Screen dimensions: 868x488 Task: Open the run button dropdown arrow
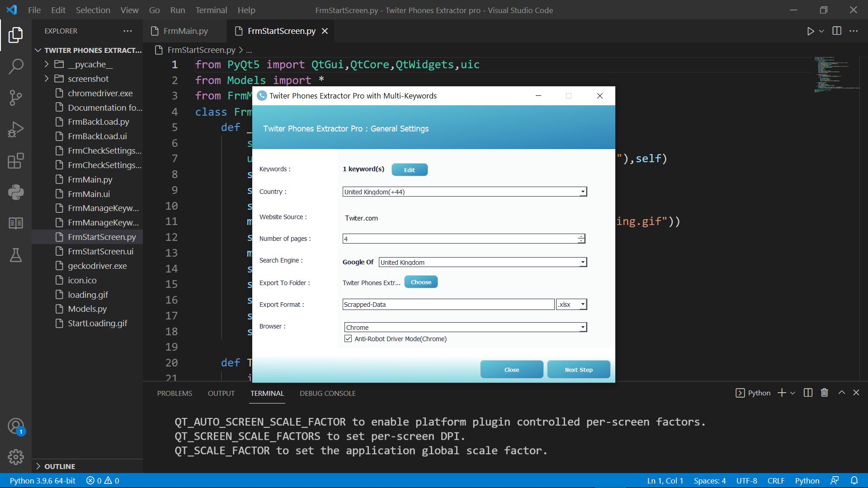(x=821, y=31)
